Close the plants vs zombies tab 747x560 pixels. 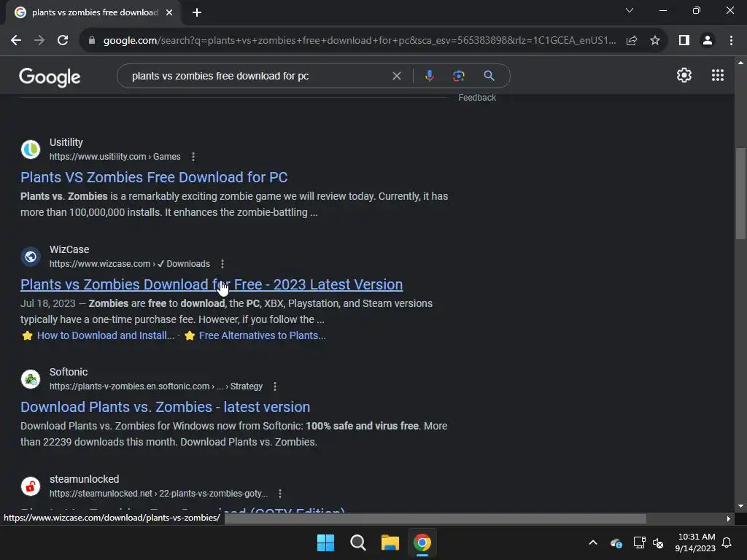169,12
